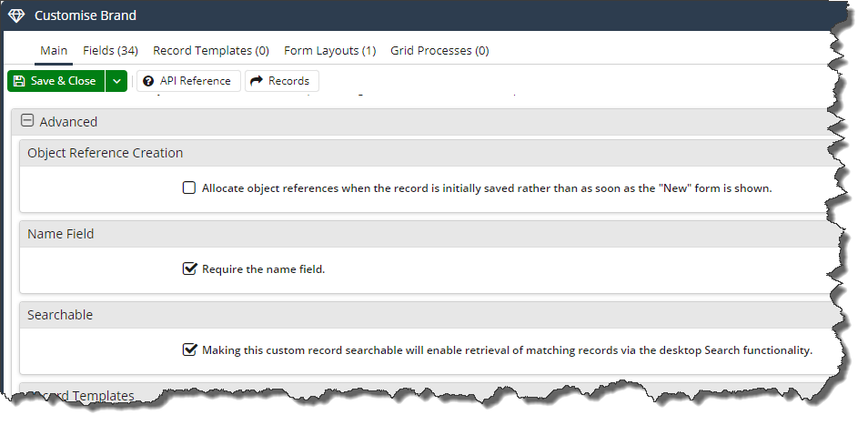Click the diamond icon beside Customise Brand

pos(16,15)
